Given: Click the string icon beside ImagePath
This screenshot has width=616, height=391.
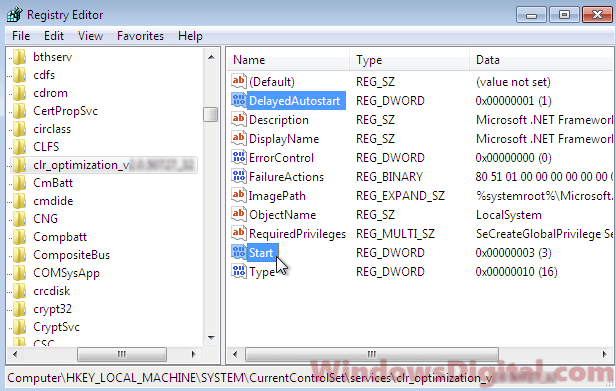Looking at the screenshot, I should click(x=238, y=195).
